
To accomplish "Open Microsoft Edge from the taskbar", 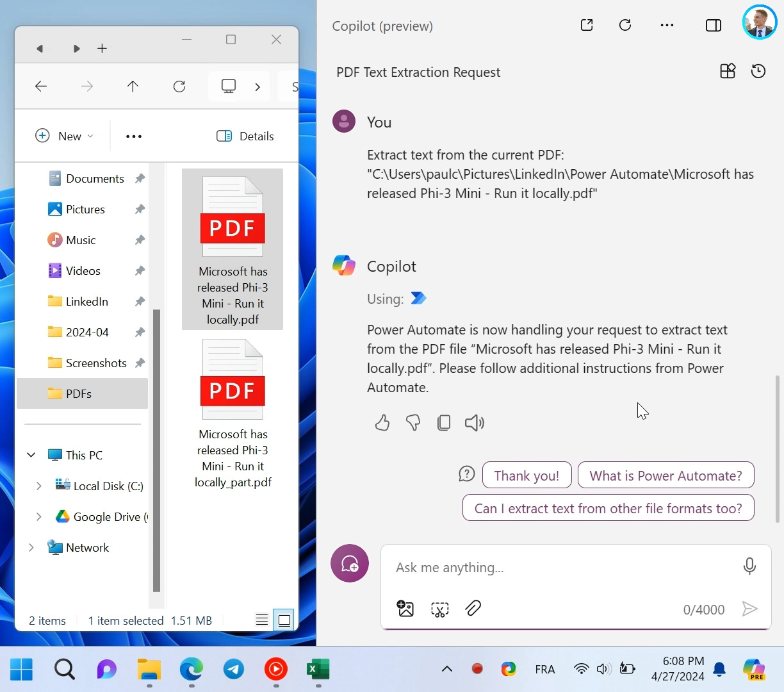I will point(192,670).
